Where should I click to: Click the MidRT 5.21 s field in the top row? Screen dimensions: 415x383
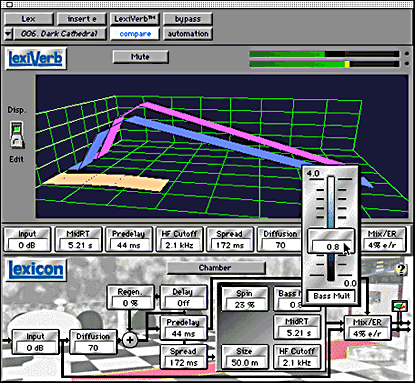pos(78,239)
